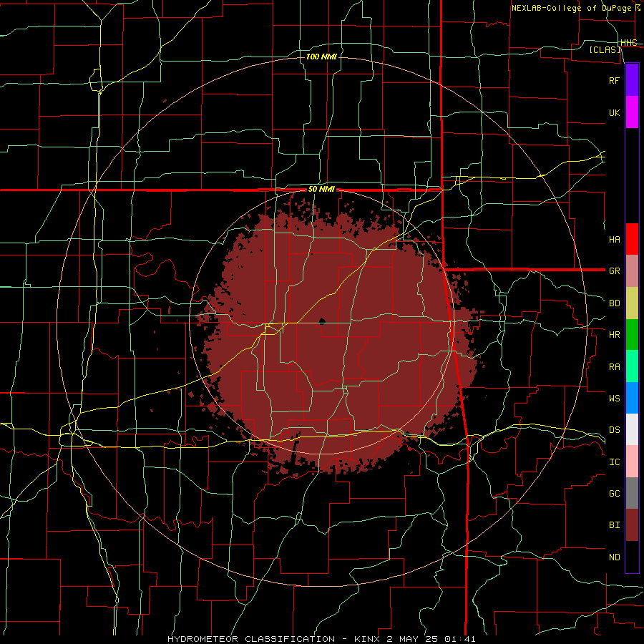Click the HYDROMETEOR CLASSIFICATION title text
This screenshot has width=644, height=644.
tap(251, 639)
